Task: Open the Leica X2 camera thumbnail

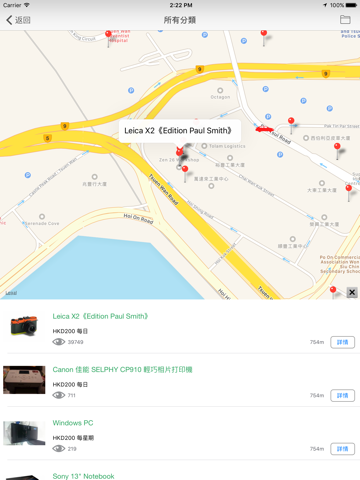Action: [x=24, y=326]
